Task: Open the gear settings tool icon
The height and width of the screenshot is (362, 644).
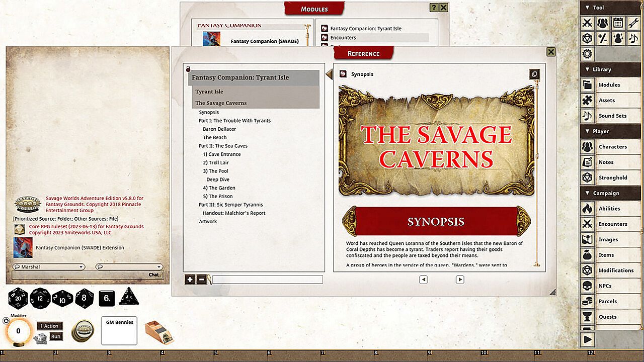Action: (x=587, y=54)
